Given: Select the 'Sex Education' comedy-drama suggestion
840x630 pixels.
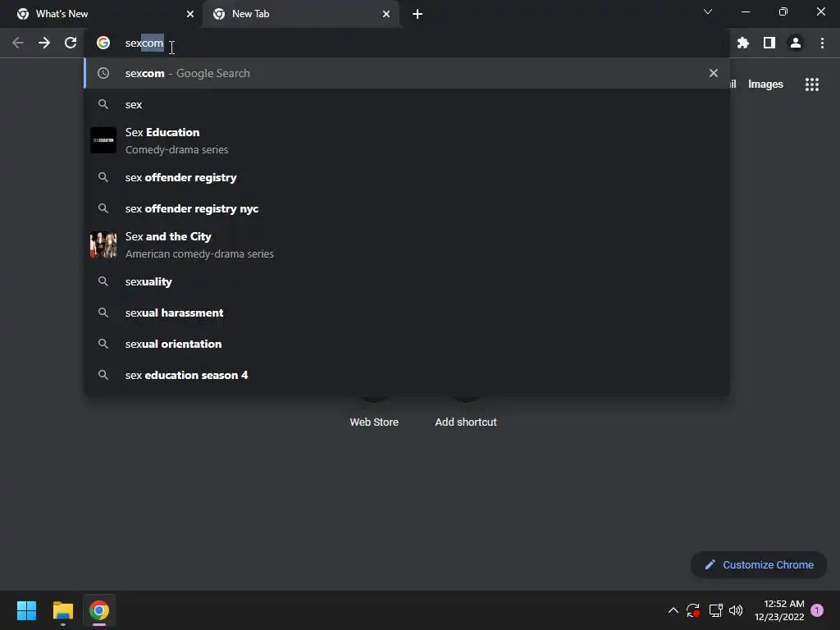Looking at the screenshot, I should pyautogui.click(x=407, y=140).
